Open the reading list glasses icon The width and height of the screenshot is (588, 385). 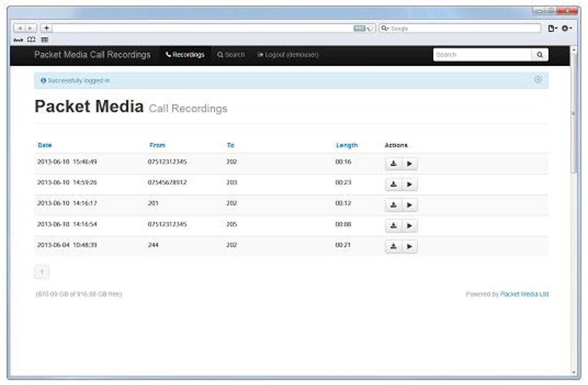coord(18,40)
